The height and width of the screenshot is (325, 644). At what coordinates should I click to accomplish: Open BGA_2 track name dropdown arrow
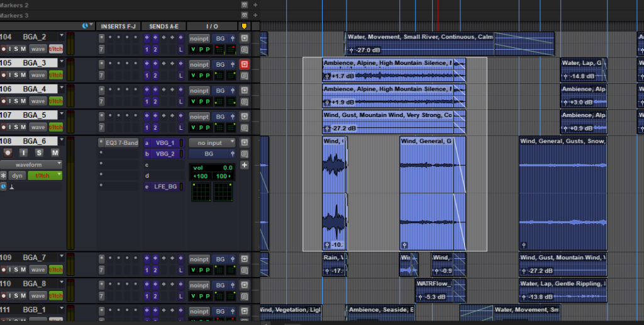click(62, 36)
